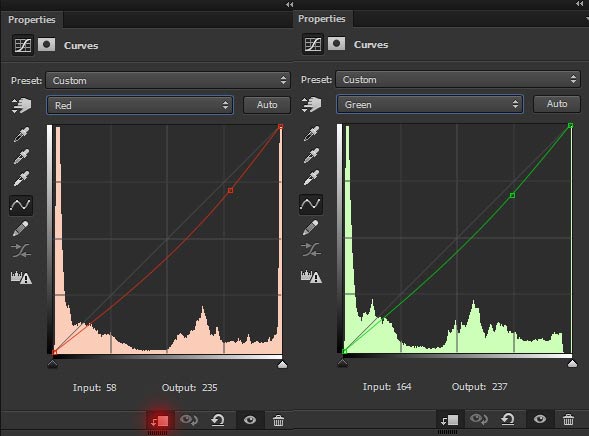The height and width of the screenshot is (436, 589).
Task: Click the histogram warning icon in Green panel
Action: (x=311, y=277)
